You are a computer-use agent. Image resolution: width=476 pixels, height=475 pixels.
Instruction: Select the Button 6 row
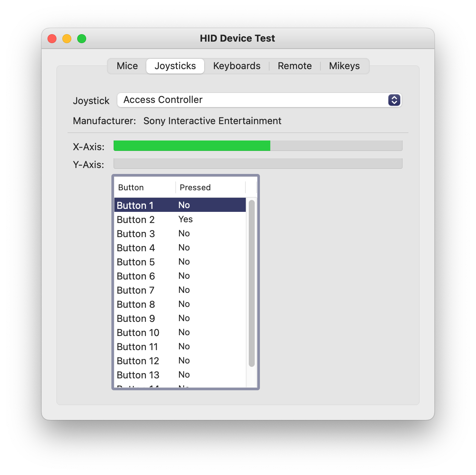pyautogui.click(x=180, y=276)
